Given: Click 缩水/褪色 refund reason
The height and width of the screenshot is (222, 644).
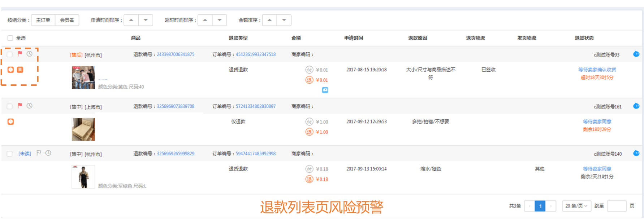Looking at the screenshot, I should (x=431, y=169).
